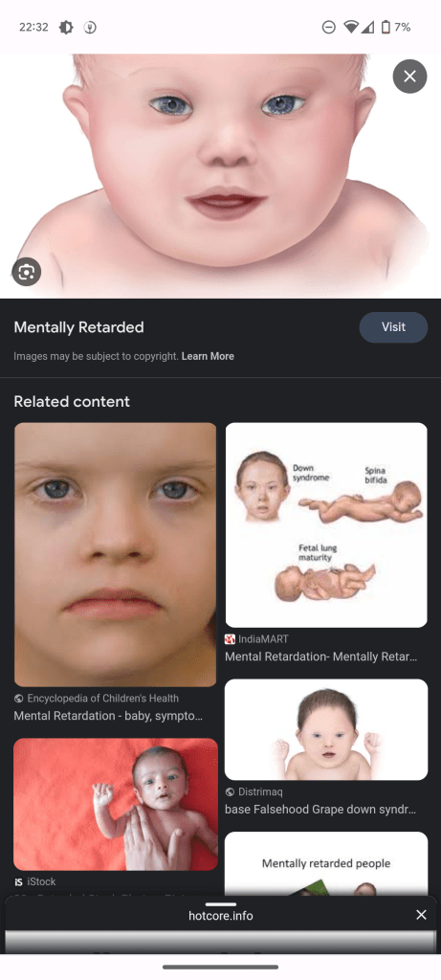Open the Learn More copyright link

click(x=208, y=356)
